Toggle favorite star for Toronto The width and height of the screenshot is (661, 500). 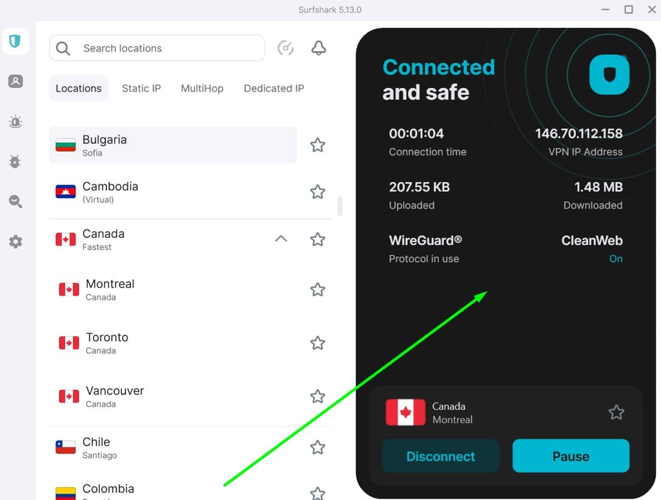(317, 343)
